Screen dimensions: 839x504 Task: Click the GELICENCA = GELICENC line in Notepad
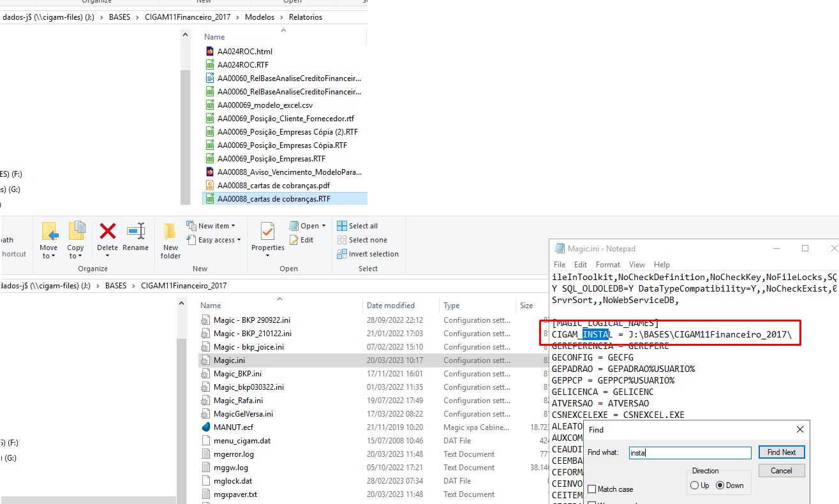603,392
